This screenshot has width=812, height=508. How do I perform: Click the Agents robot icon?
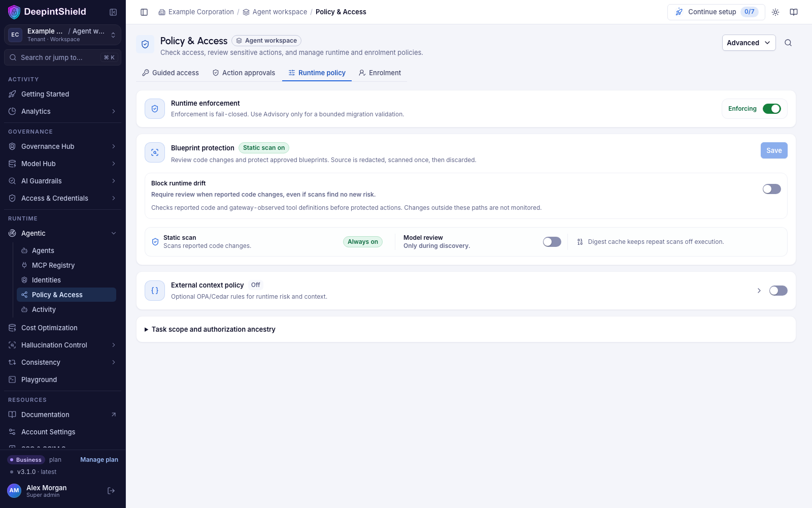coord(24,250)
